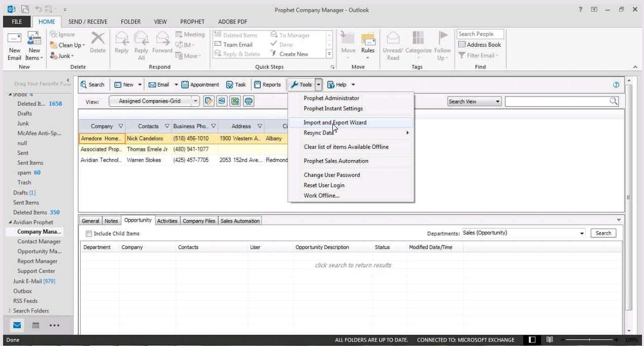Open the PROPHET ribbon tab
644x346 pixels.
click(x=192, y=22)
